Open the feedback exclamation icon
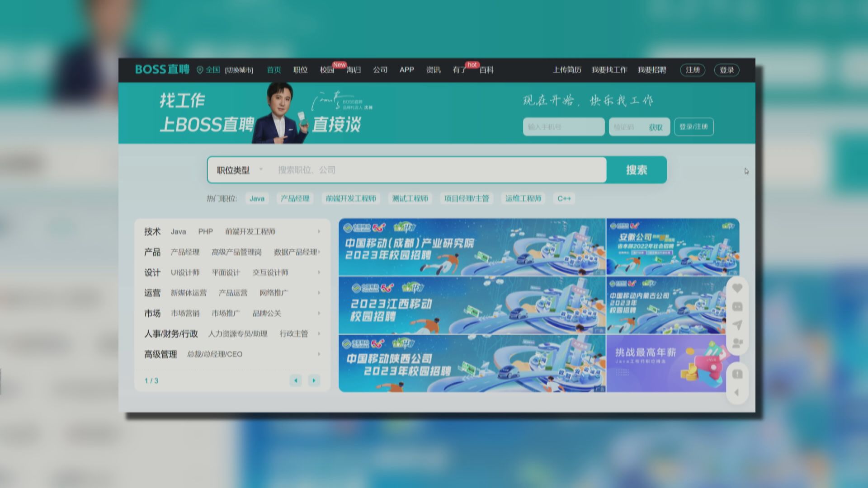Viewport: 868px width, 488px height. [x=738, y=373]
